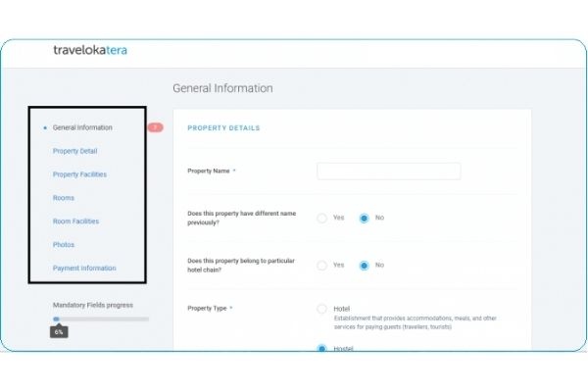
Task: Go to the Property Detail section
Action: click(74, 151)
